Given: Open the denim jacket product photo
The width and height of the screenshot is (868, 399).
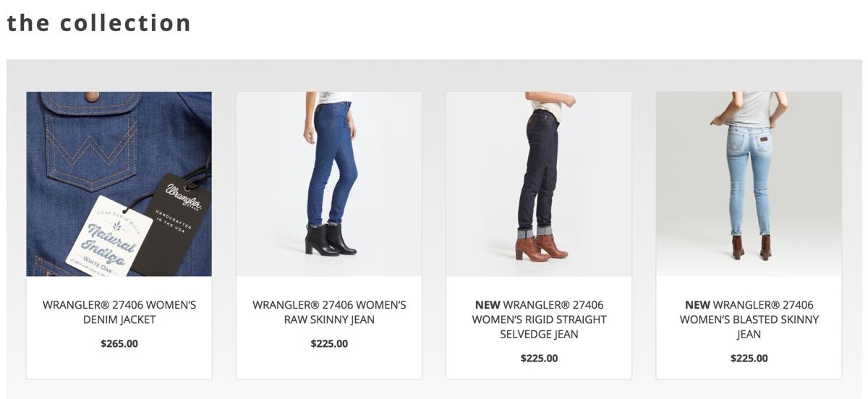Looking at the screenshot, I should pyautogui.click(x=119, y=184).
